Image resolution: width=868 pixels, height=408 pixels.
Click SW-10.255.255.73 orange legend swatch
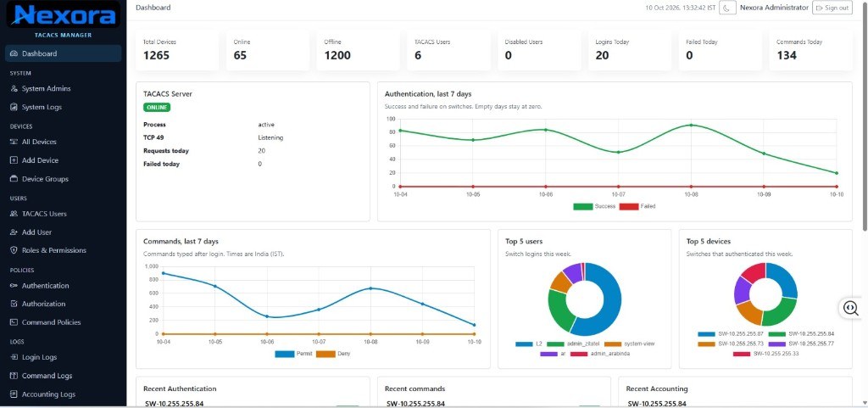point(706,344)
